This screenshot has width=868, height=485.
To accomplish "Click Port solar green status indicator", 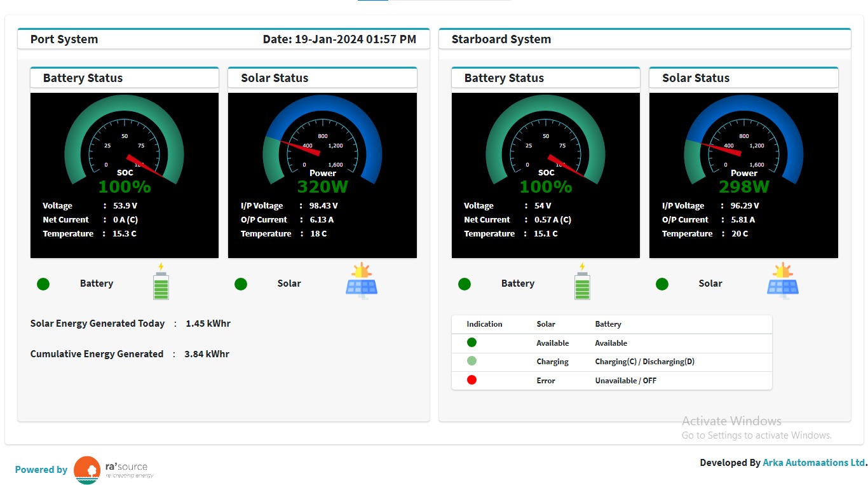I will (241, 284).
